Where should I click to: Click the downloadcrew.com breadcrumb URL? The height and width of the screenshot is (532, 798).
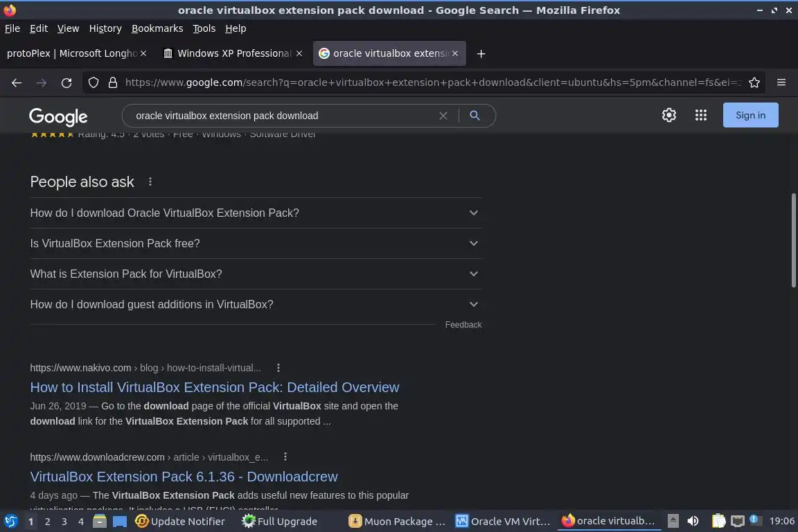pos(149,457)
